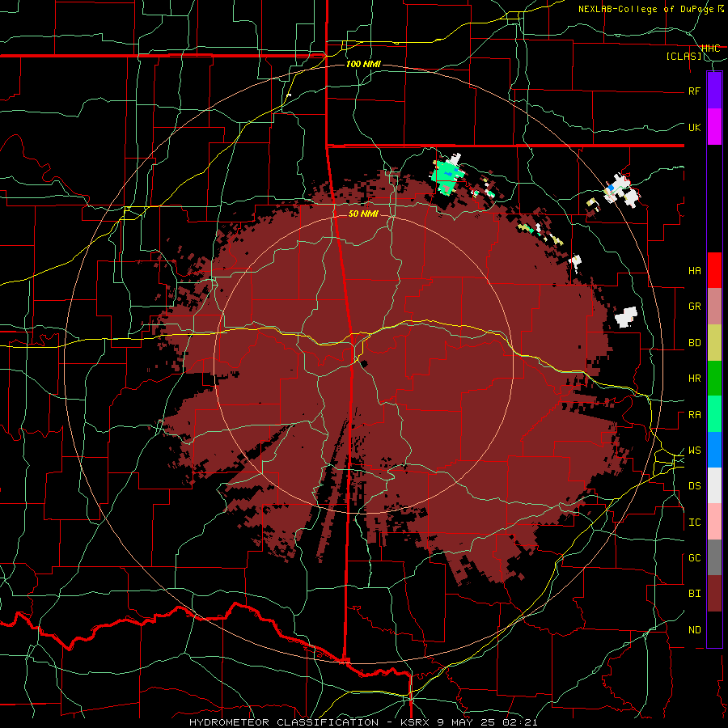Click the 02:21 timestamp
Screen dimensions: 728x728
[519, 722]
